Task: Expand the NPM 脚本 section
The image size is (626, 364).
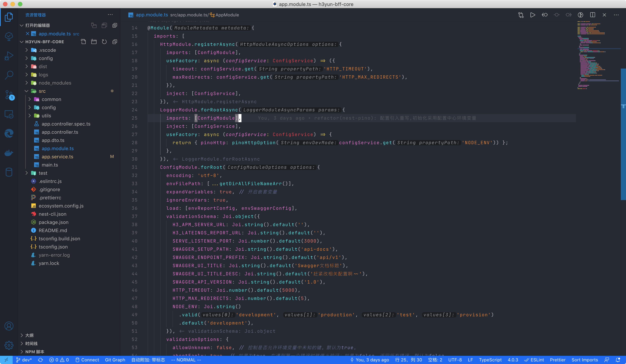Action: point(35,352)
